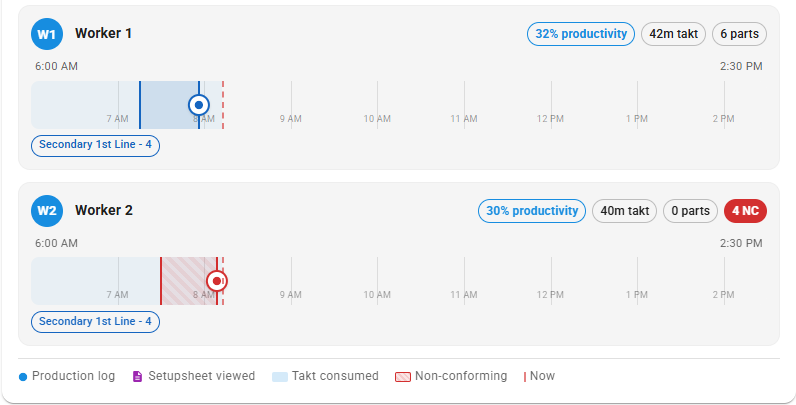Click the Takt consumed legend swatch
Viewport: 796px width, 405px height.
coord(280,377)
